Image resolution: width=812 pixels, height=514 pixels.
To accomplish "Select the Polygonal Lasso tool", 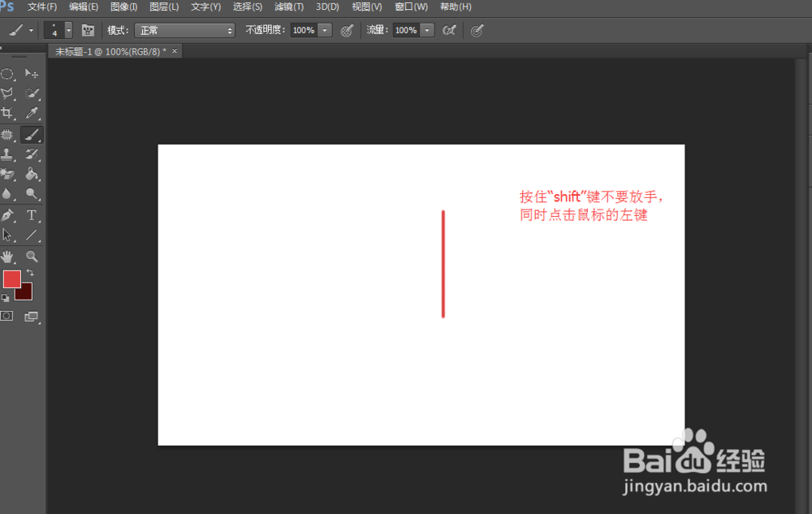I will pos(7,93).
